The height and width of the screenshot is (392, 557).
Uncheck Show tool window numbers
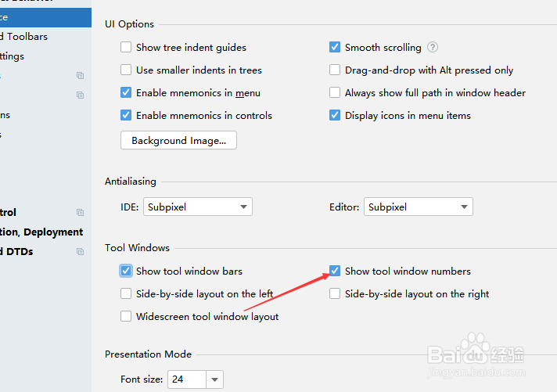point(335,271)
